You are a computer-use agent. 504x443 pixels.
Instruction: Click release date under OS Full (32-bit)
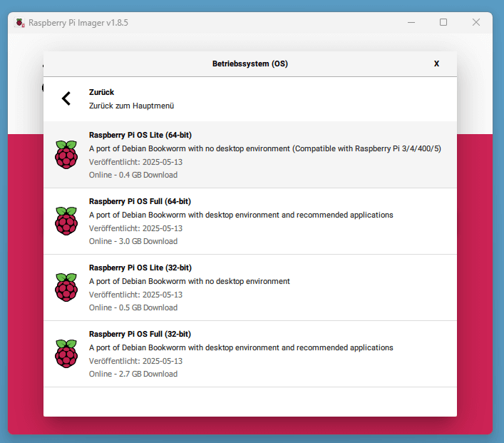click(135, 361)
